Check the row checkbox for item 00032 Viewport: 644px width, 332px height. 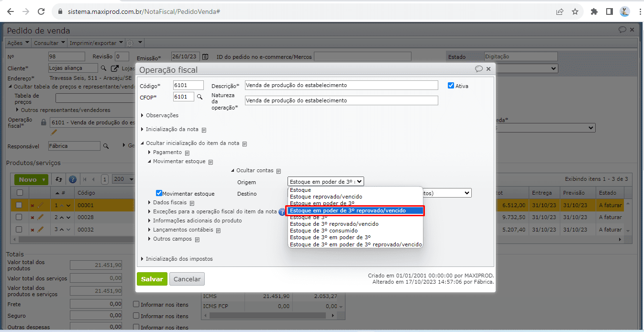pos(20,230)
